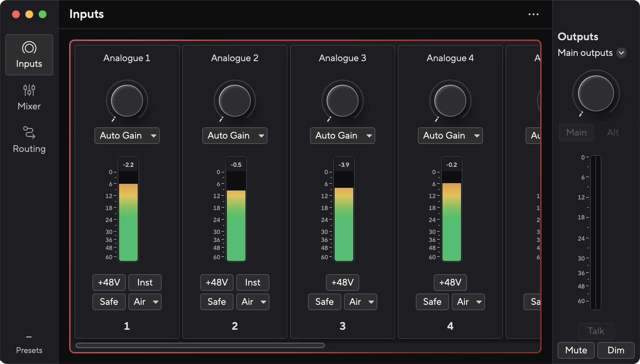The image size is (640, 364).
Task: Open the Auto Gain dropdown for Analogue 1
Action: point(127,136)
